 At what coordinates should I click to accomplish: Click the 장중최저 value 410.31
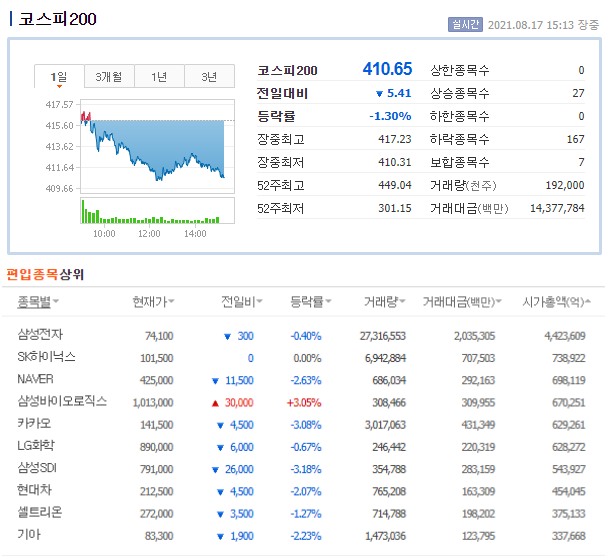point(394,162)
